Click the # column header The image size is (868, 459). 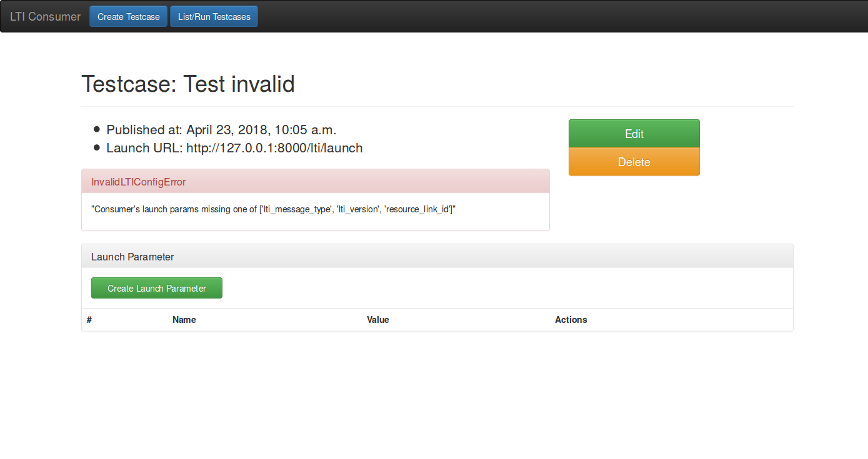(89, 320)
